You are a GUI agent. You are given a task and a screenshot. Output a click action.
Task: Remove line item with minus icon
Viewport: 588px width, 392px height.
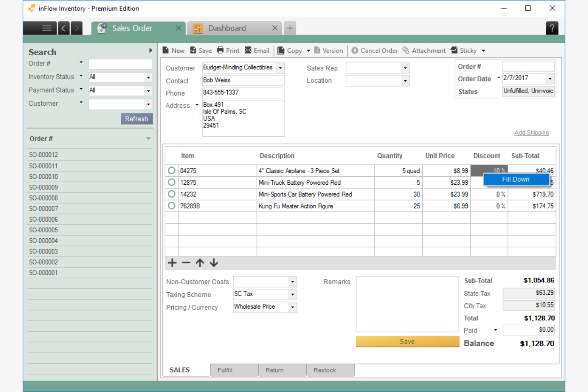point(186,263)
